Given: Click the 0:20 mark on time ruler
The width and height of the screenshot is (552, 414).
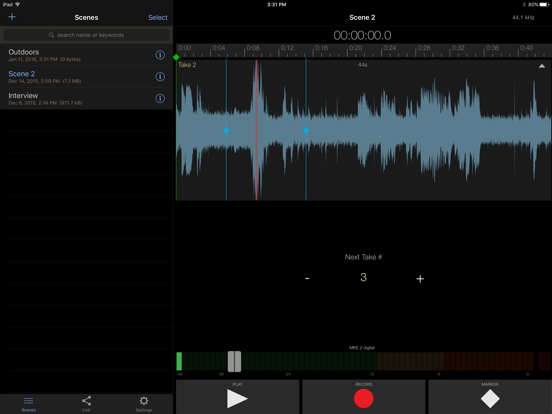Looking at the screenshot, I should (356, 48).
